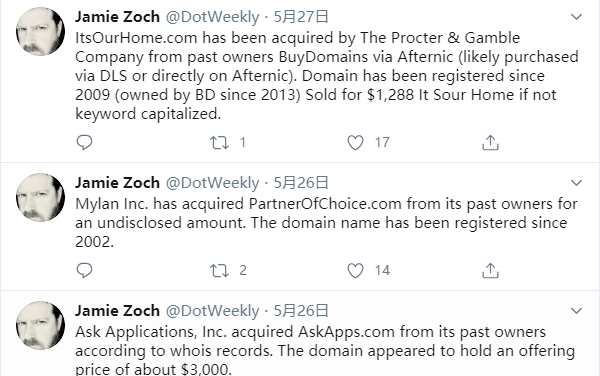Reply to the Mylan Inc. PartnerOfChoice tweet
600x376 pixels.
84,270
